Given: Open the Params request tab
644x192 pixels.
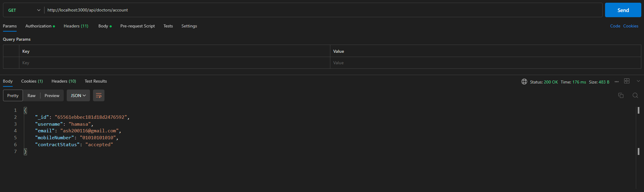Looking at the screenshot, I should (10, 26).
